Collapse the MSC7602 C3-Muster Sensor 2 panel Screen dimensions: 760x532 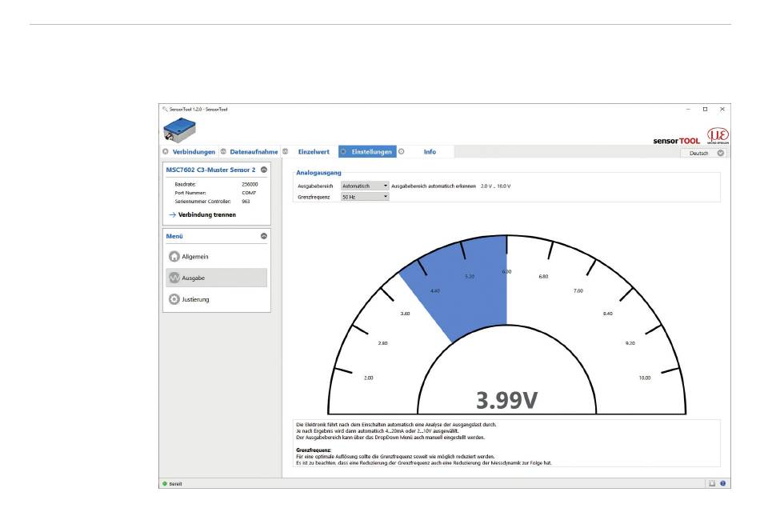pyautogui.click(x=264, y=170)
